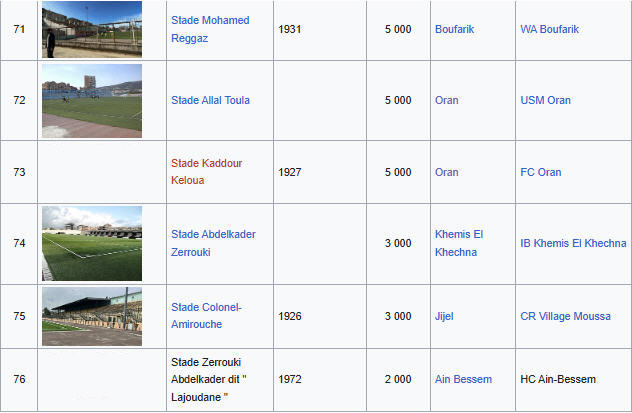Go to the Khemis El Khechna city page
The height and width of the screenshot is (413, 632).
click(x=459, y=243)
